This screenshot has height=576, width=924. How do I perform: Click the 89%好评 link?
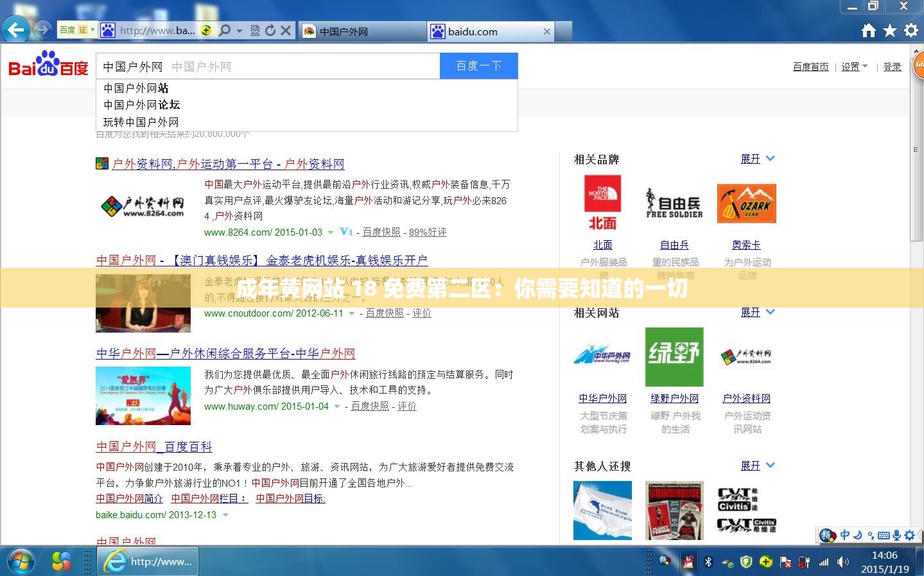pos(428,232)
